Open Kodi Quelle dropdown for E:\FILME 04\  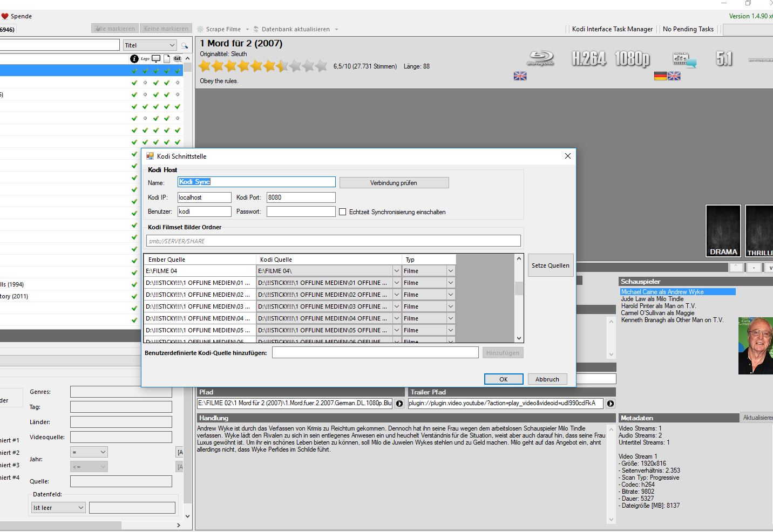[396, 271]
